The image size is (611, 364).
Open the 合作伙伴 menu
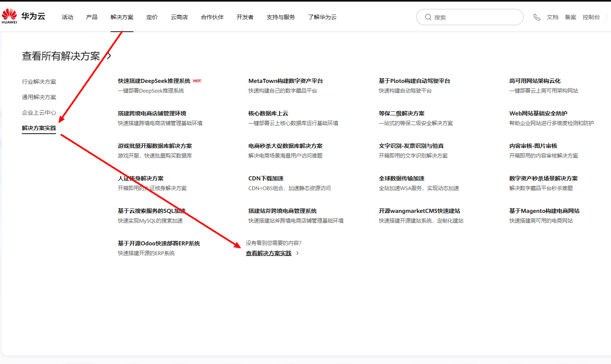point(212,17)
